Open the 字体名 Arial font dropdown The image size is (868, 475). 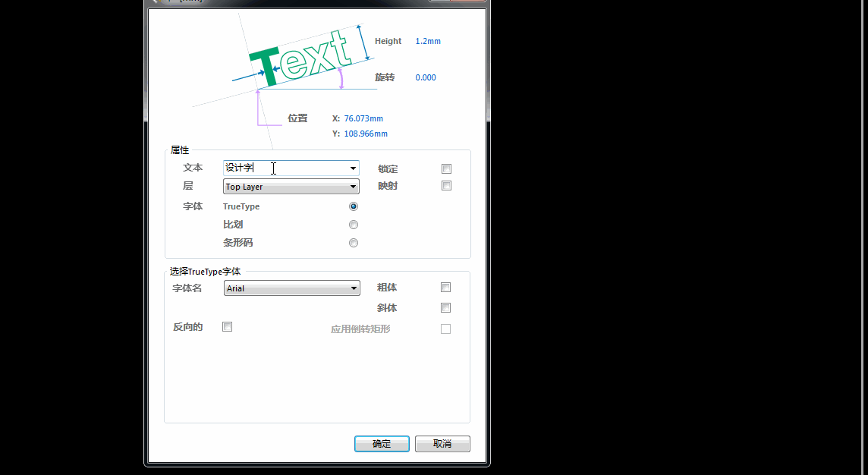coord(354,288)
